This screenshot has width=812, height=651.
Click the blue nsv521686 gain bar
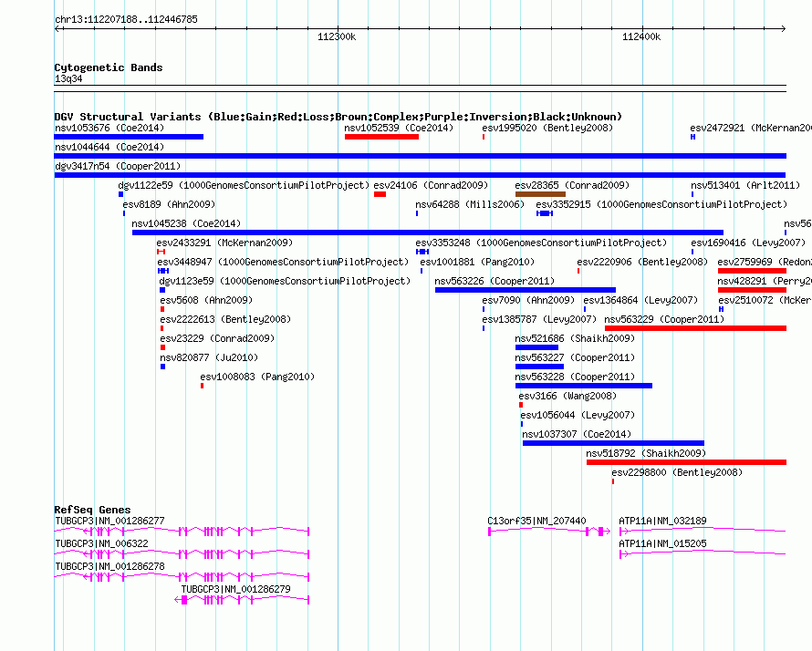pyautogui.click(x=537, y=347)
